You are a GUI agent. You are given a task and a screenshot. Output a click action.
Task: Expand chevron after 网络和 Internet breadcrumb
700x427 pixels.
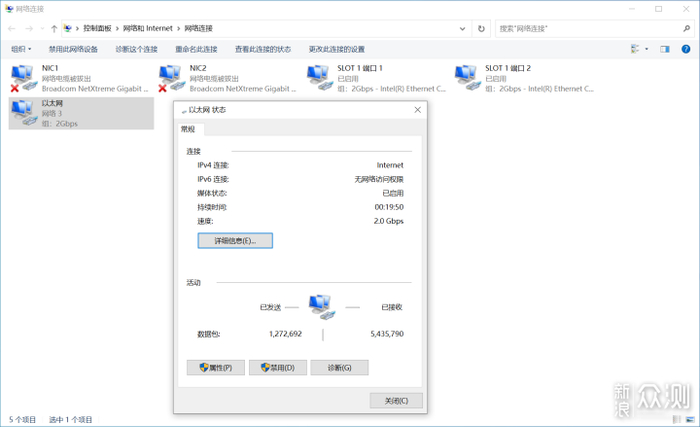[179, 29]
